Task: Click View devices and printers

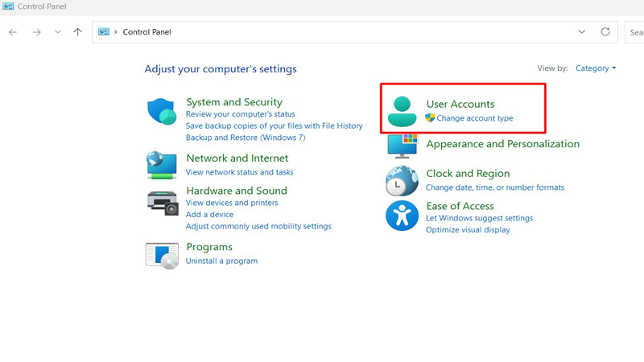Action: 232,203
